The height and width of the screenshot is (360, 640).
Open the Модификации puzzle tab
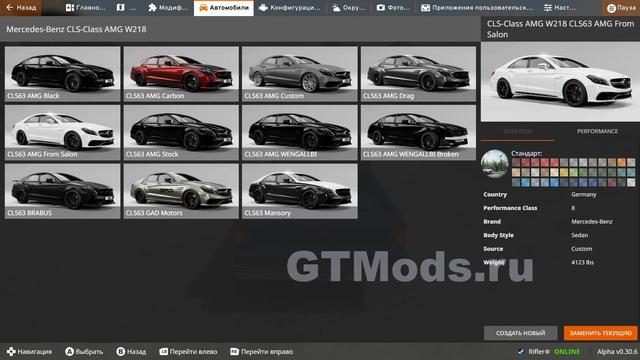click(168, 8)
